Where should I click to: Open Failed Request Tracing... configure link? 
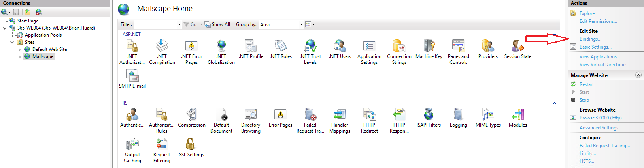pyautogui.click(x=605, y=146)
